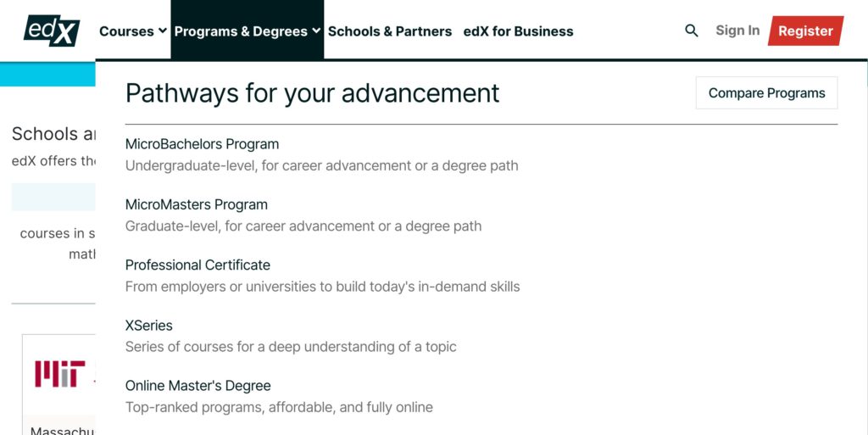The height and width of the screenshot is (435, 868).
Task: Click the Compare Programs button
Action: click(766, 93)
